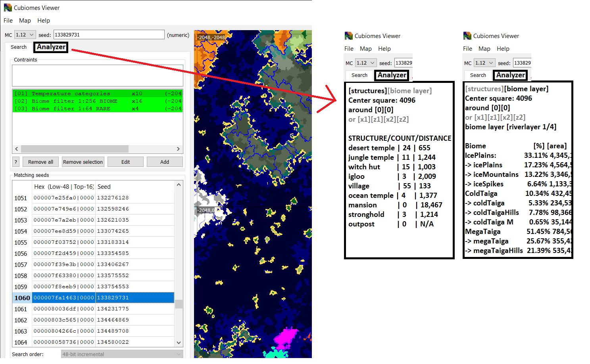Click the Cubiomes icon on the rightmost window
The image size is (590, 364).
(x=467, y=35)
